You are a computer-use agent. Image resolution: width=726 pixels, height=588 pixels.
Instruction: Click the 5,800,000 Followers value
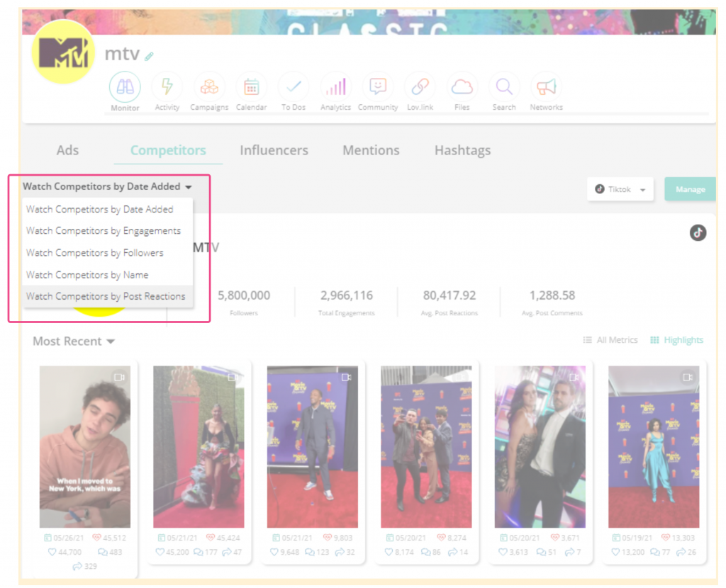point(244,295)
